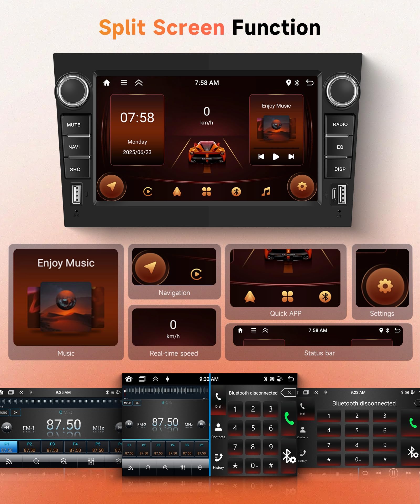Viewport: 420px width, 504px height.
Task: Open the round navigation arrow button on main screen
Action: (112, 187)
